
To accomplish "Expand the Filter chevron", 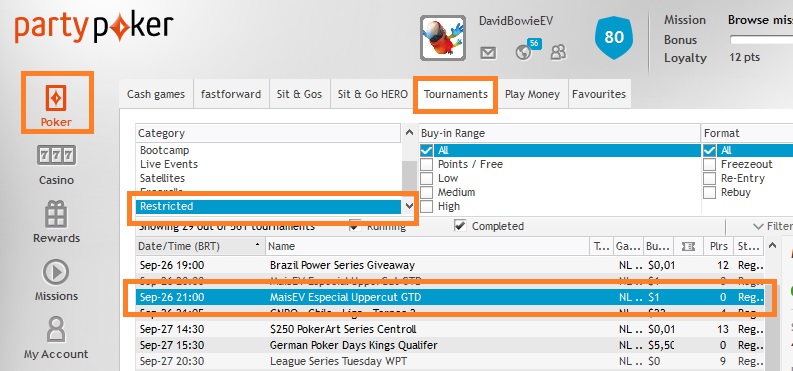I will (758, 226).
